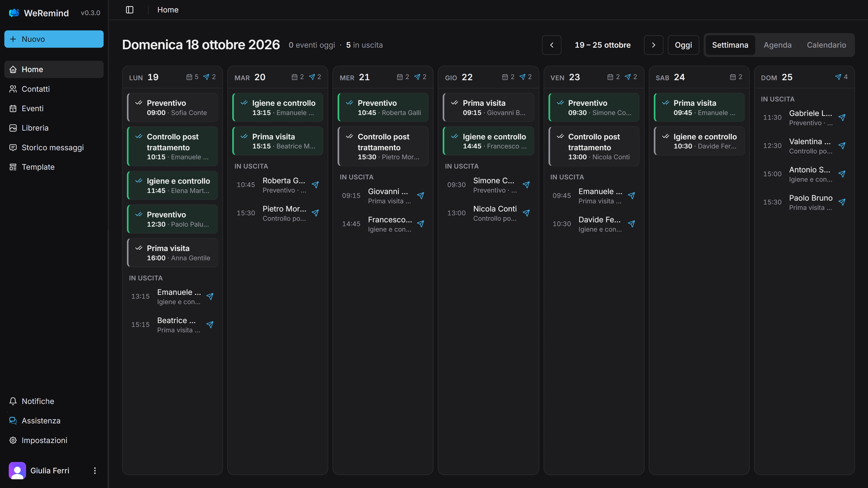This screenshot has height=488, width=868.
Task: Click the WeRemind logo icon
Action: coord(14,13)
